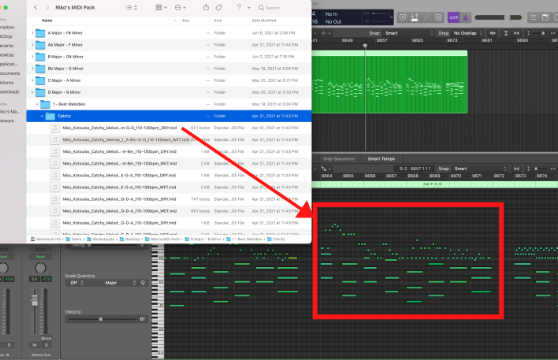Open the Drag No Overlap dropdown
The image size is (558, 360).
coord(468,33)
